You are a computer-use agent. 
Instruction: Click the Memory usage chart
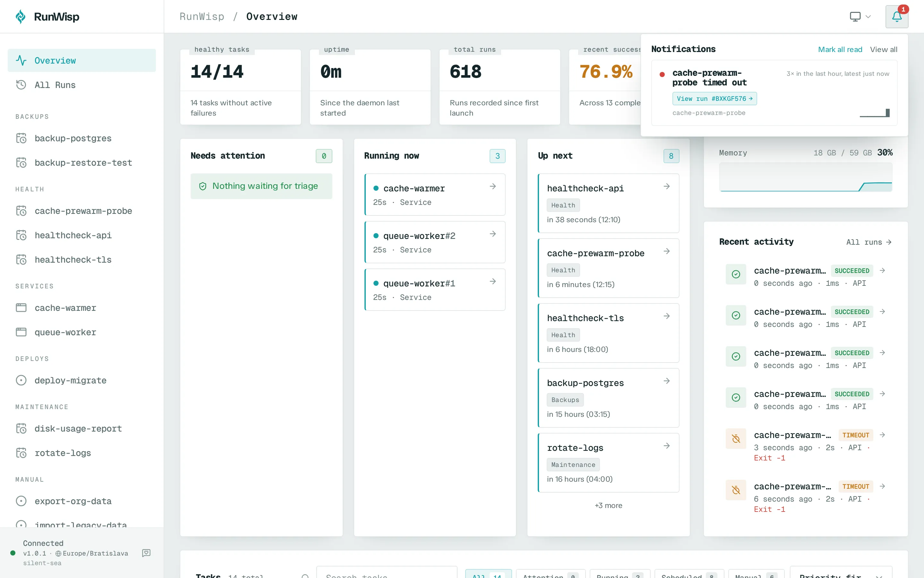pyautogui.click(x=806, y=177)
